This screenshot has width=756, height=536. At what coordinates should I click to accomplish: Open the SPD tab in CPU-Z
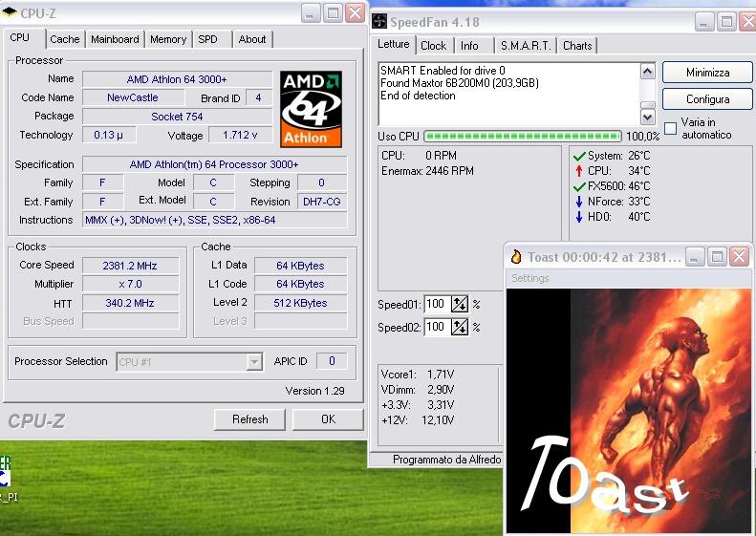click(x=207, y=39)
